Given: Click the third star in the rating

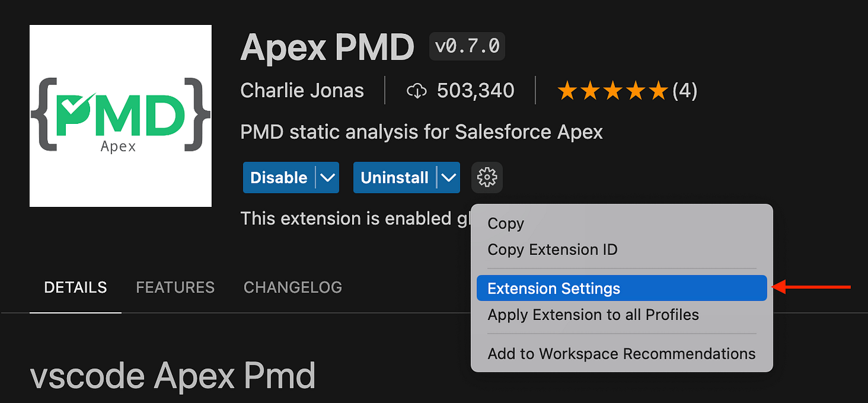Looking at the screenshot, I should [x=613, y=90].
